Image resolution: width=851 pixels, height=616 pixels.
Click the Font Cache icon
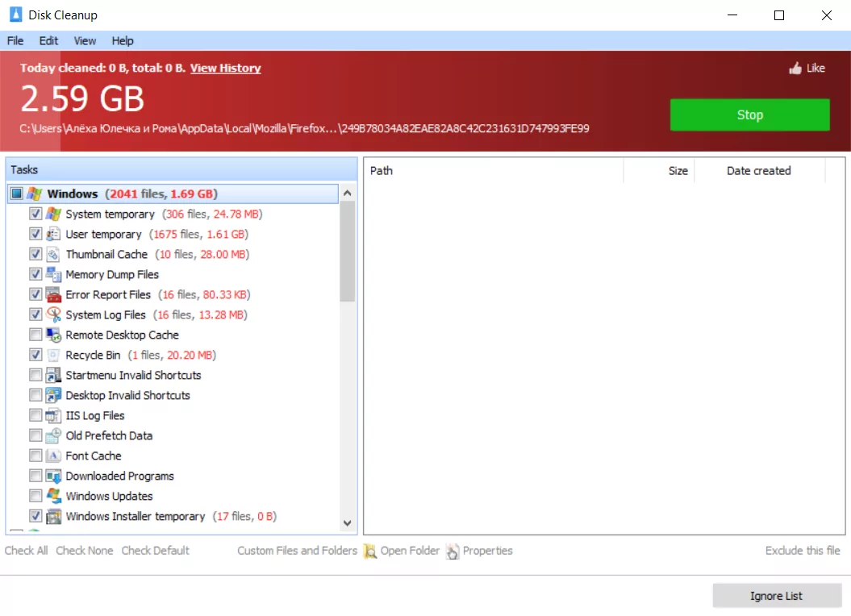coord(53,456)
